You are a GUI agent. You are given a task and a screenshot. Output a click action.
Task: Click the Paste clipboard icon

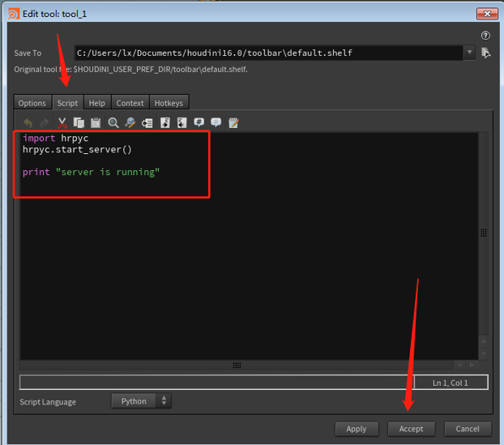pyautogui.click(x=96, y=123)
